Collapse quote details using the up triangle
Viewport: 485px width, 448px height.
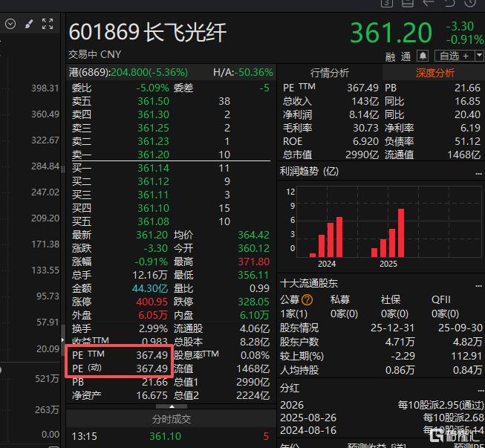pos(172,406)
